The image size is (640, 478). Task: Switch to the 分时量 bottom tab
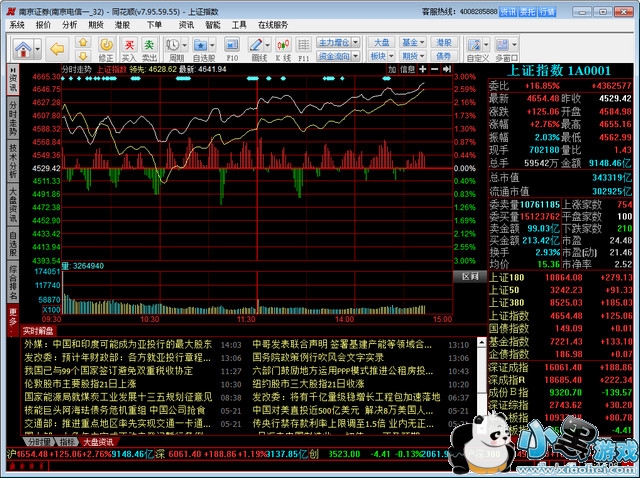40,442
